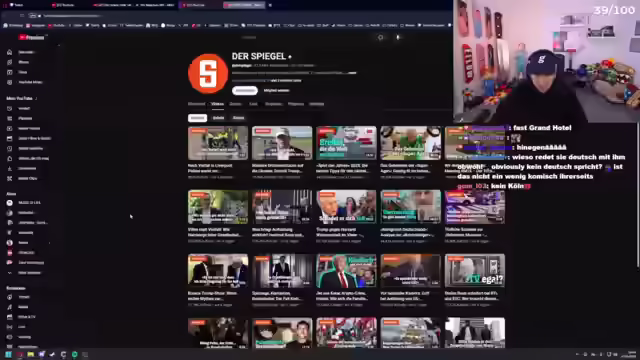This screenshot has width=640, height=360.
Task: Switch to the Podcasts channel tab
Action: point(273,104)
